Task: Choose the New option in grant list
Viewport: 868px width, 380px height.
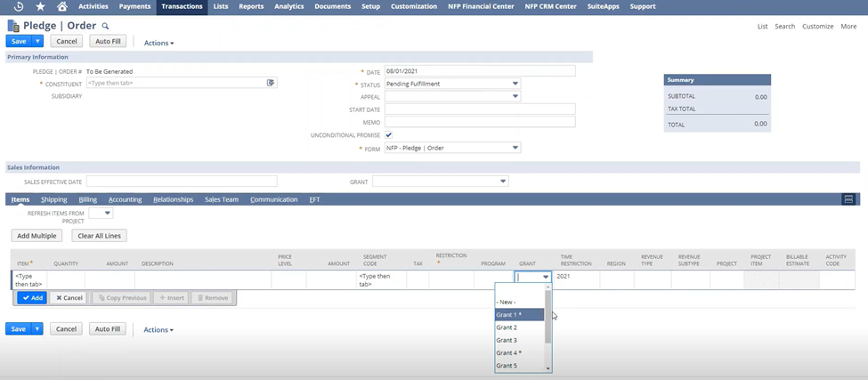Action: [520, 302]
